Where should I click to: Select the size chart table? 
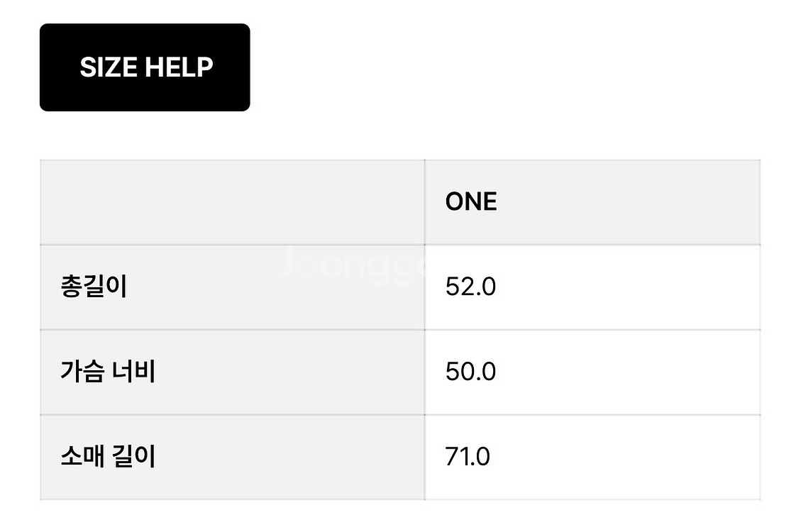(x=401, y=330)
